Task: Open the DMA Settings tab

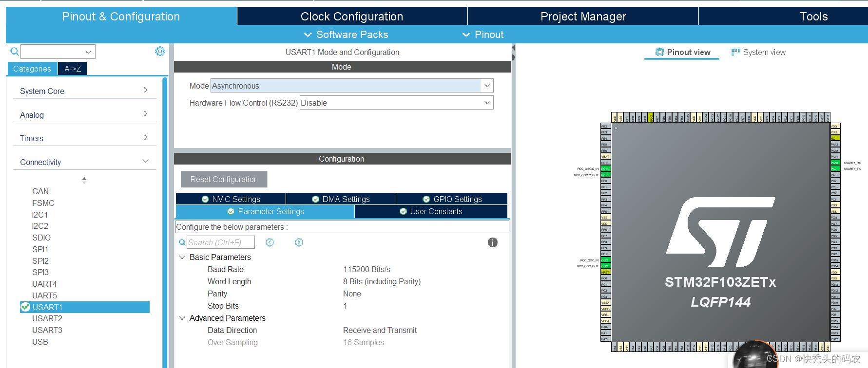Action: 341,199
